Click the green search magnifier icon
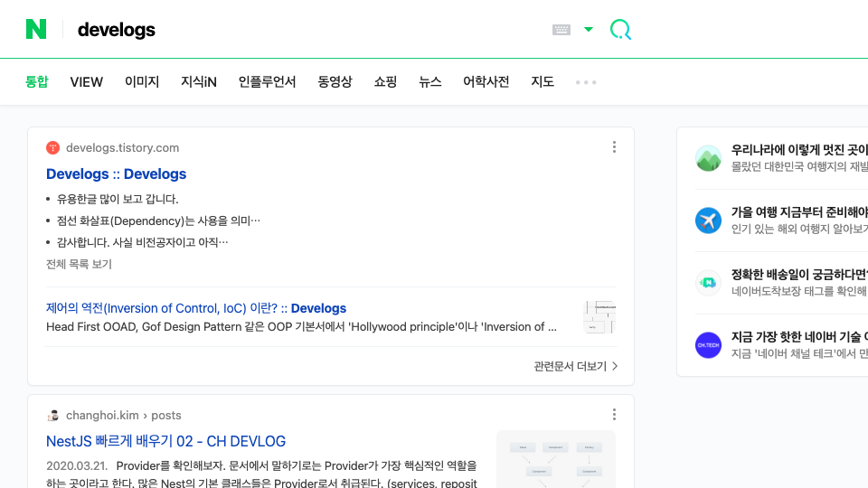The image size is (868, 488). click(620, 29)
